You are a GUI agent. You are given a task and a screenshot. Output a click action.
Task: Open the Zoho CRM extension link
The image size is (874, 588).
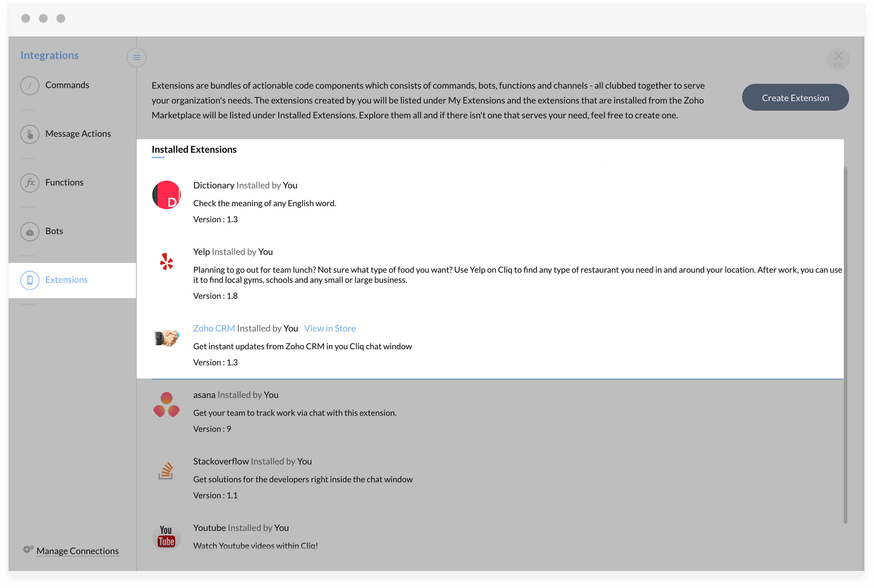[x=214, y=328]
